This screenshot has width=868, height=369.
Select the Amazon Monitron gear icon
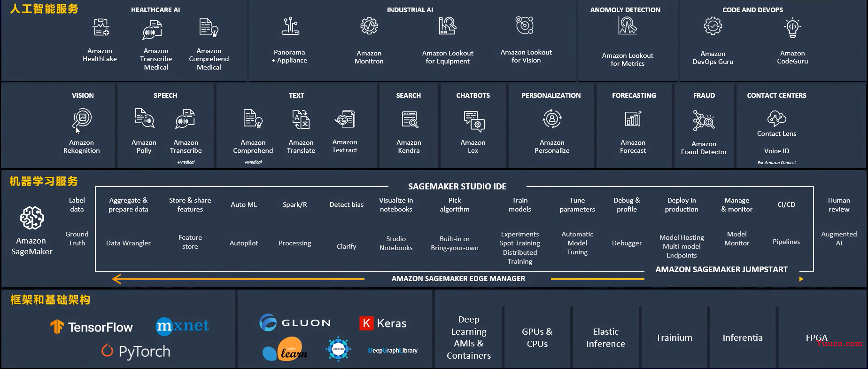pyautogui.click(x=369, y=26)
